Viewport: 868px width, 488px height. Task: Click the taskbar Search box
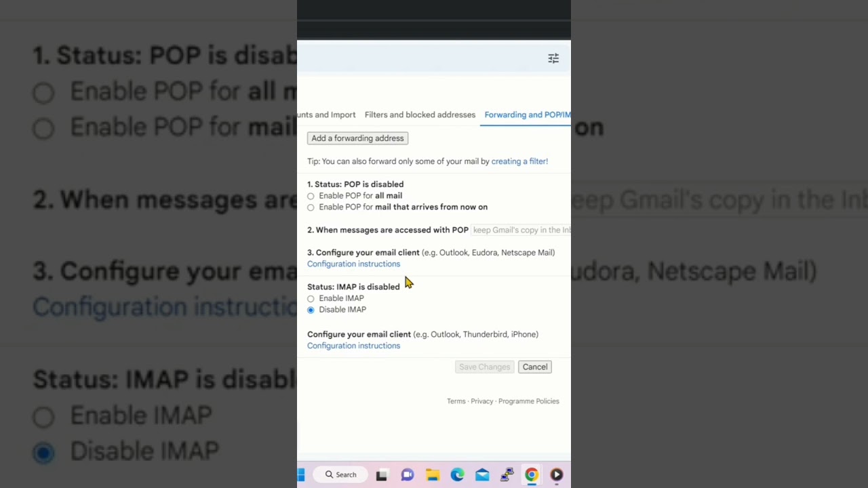340,475
